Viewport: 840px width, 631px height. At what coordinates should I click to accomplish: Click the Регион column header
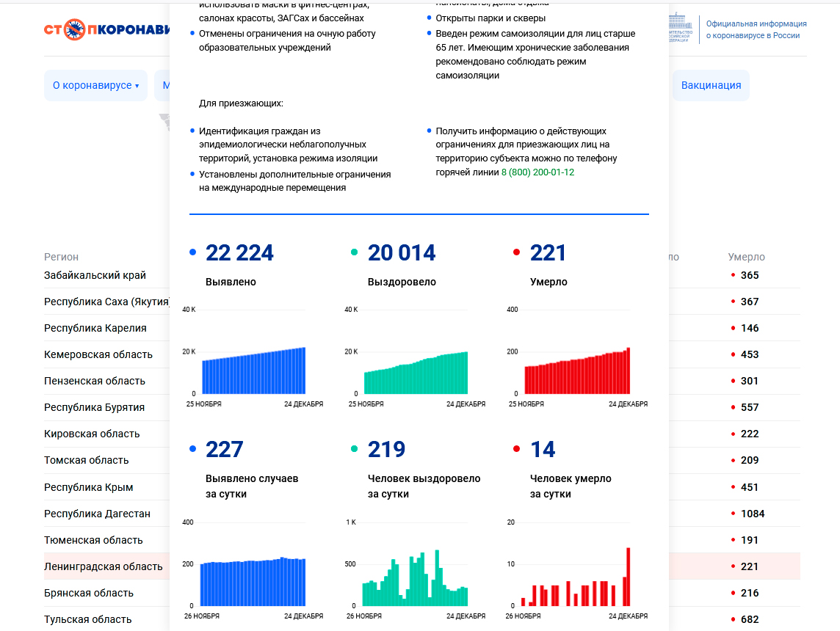tap(61, 257)
